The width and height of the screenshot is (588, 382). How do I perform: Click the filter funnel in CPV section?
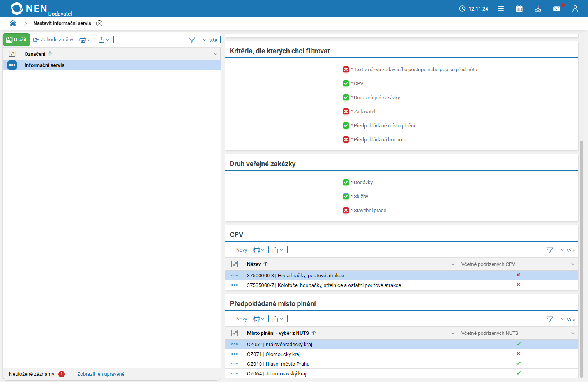click(549, 250)
